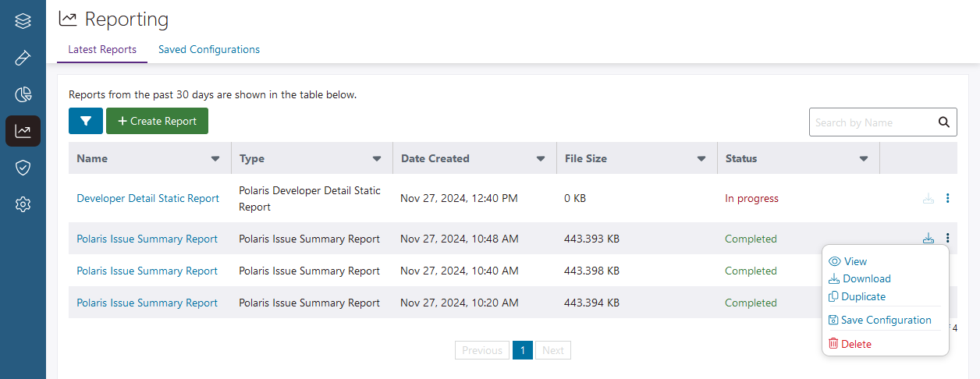Image resolution: width=980 pixels, height=379 pixels.
Task: Click the search magnifier icon
Action: pos(943,122)
